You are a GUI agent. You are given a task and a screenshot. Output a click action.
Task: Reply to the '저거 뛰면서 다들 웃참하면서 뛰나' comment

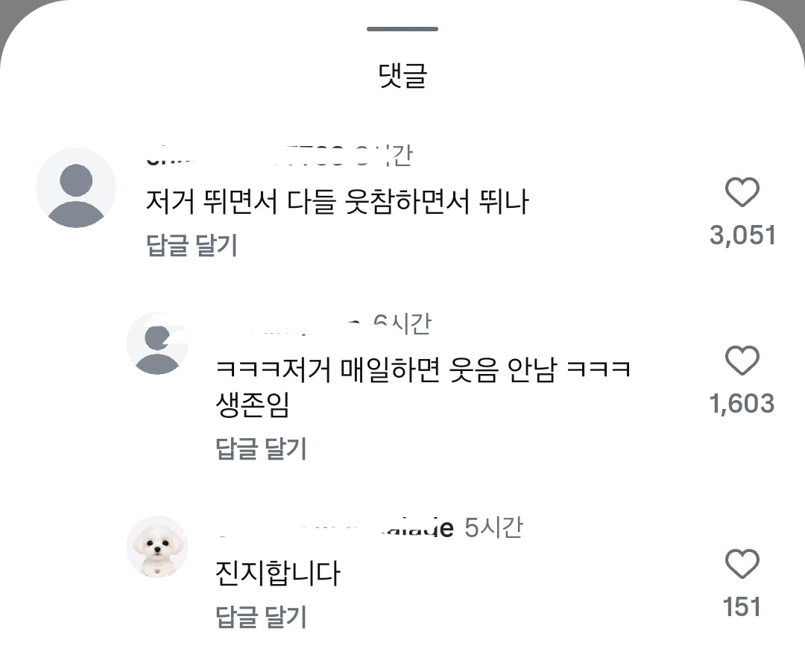point(192,244)
